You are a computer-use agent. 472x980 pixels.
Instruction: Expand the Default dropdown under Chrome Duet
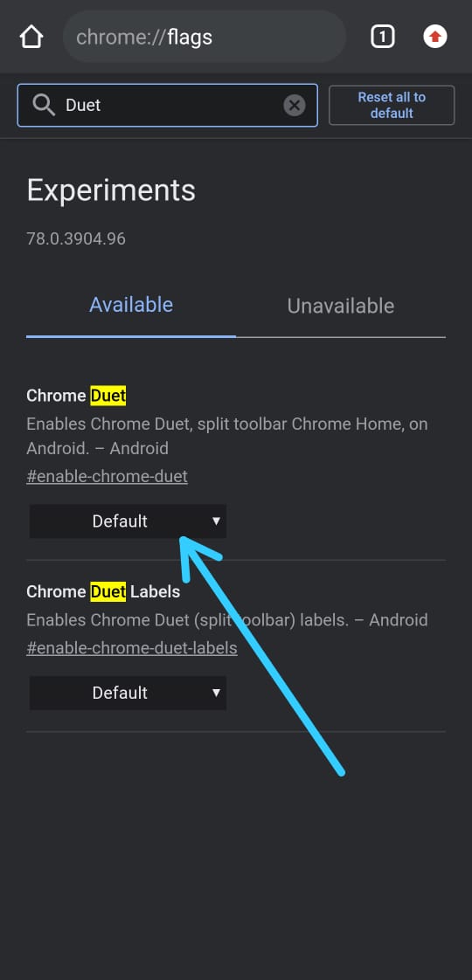pos(128,521)
